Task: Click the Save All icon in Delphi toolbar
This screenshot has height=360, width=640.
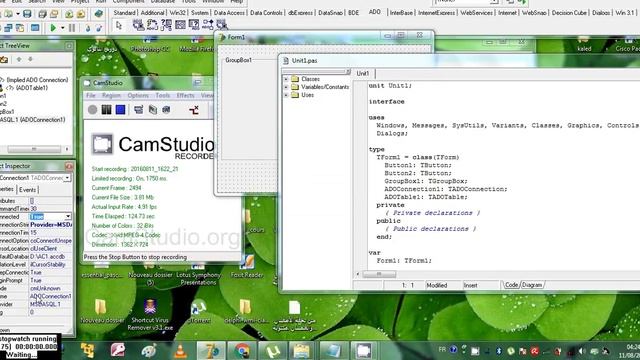Action: (x=42, y=14)
